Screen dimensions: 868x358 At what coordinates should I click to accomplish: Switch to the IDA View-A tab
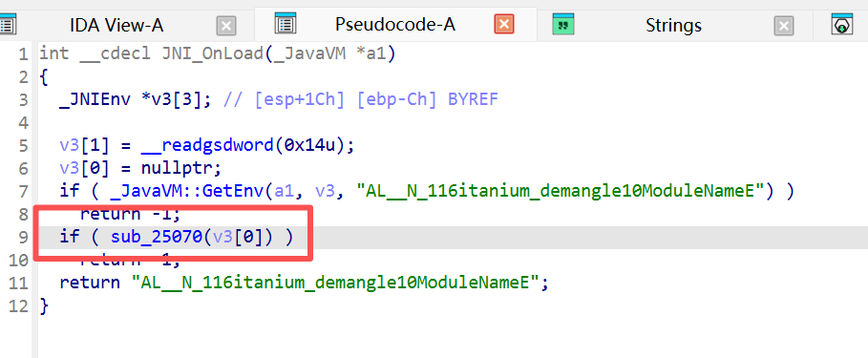tap(116, 25)
